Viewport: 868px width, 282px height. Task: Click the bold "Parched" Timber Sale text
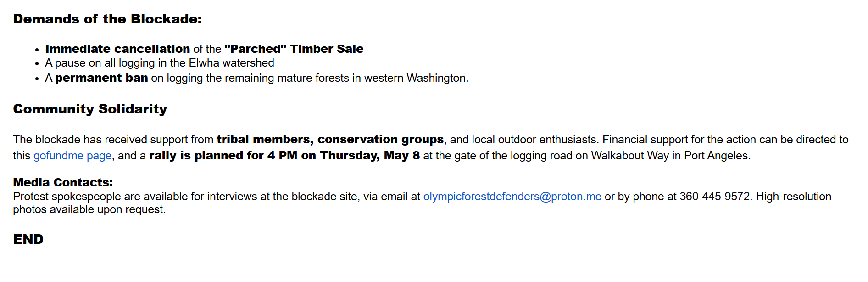[x=294, y=49]
